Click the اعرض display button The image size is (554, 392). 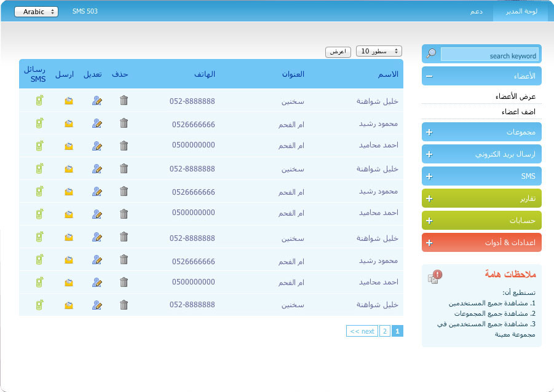click(338, 52)
